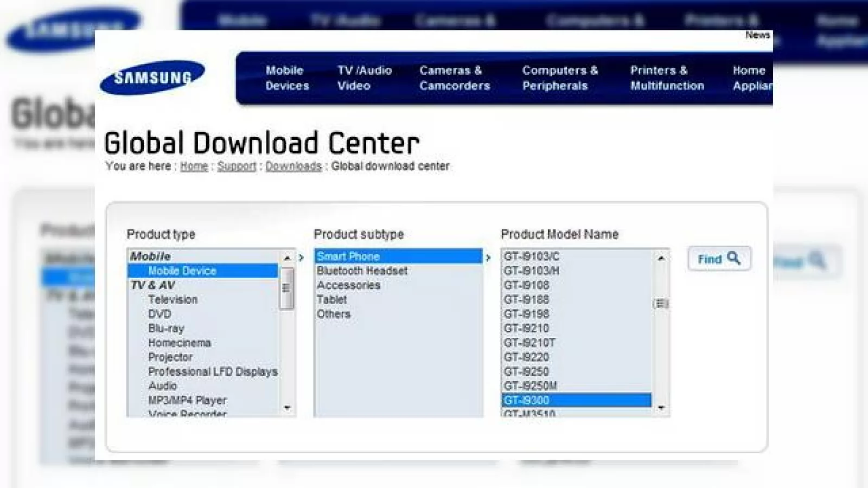Follow the News link at top
Image resolution: width=868 pixels, height=488 pixels.
757,35
